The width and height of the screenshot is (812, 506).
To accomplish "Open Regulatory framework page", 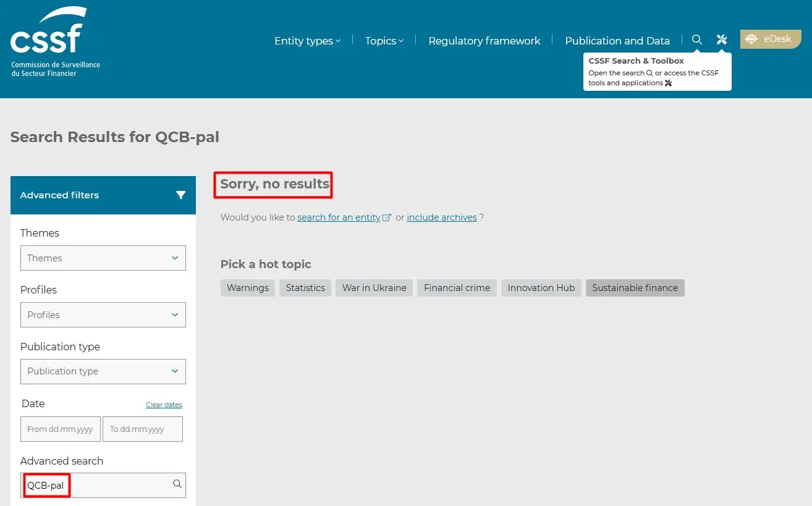I will point(484,41).
